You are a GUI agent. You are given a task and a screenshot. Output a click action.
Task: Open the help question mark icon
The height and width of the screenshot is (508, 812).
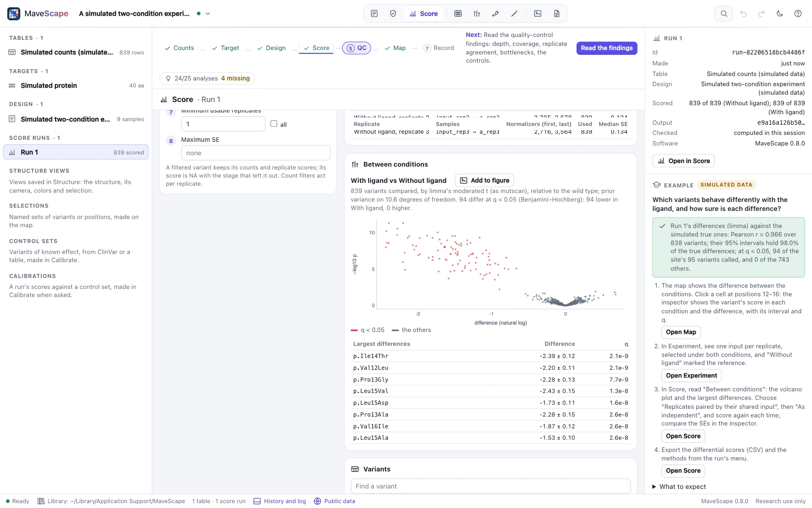(x=798, y=13)
